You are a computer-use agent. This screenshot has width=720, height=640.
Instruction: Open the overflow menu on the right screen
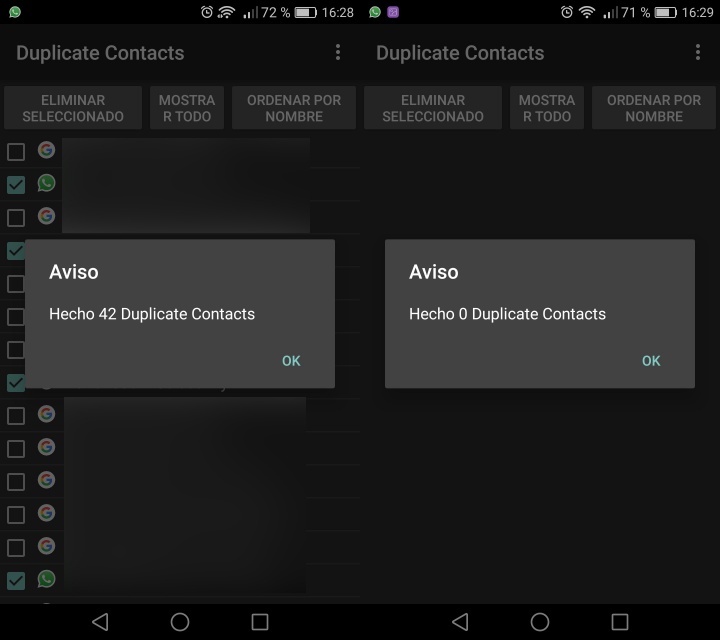coord(698,52)
